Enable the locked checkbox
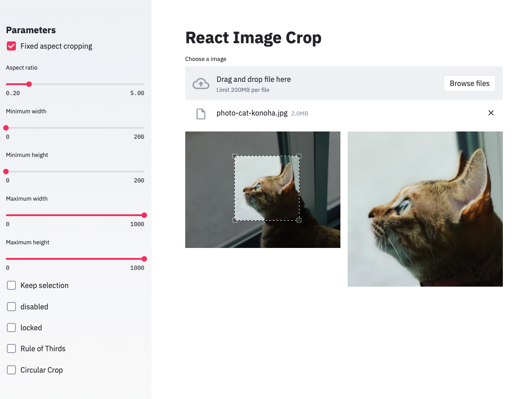 click(11, 328)
